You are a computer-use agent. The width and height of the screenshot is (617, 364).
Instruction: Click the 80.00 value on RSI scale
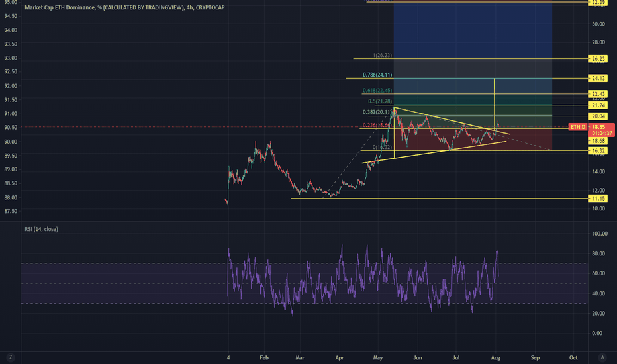[597, 254]
